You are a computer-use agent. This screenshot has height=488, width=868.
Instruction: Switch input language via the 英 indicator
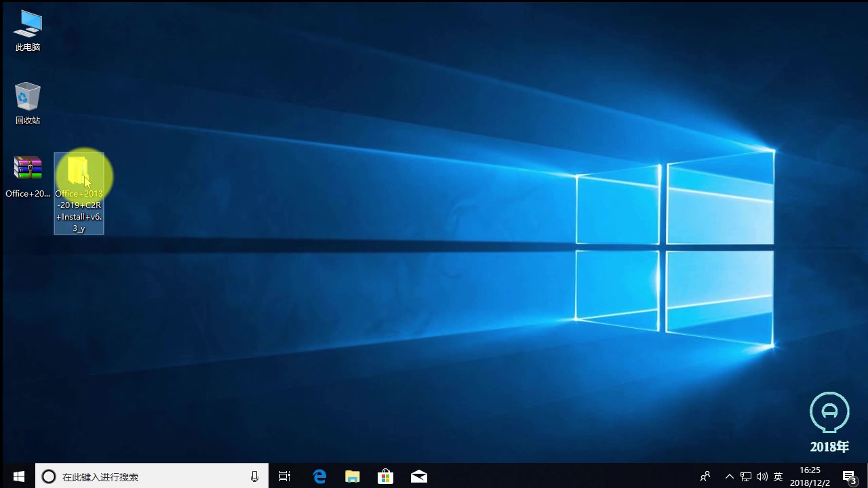pos(777,476)
